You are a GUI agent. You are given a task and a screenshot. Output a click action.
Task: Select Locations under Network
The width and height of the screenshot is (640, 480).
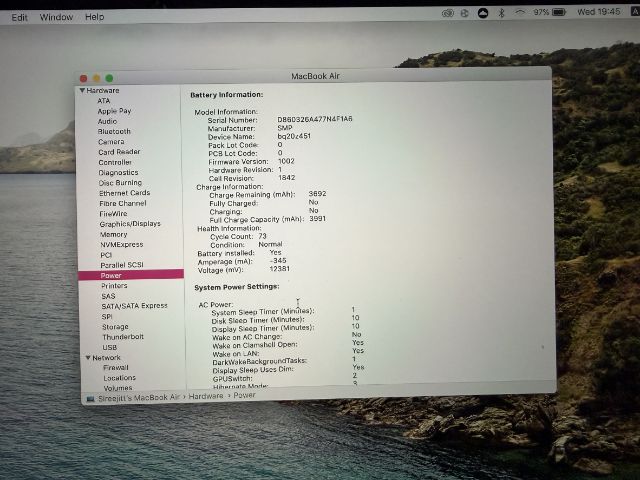[120, 378]
